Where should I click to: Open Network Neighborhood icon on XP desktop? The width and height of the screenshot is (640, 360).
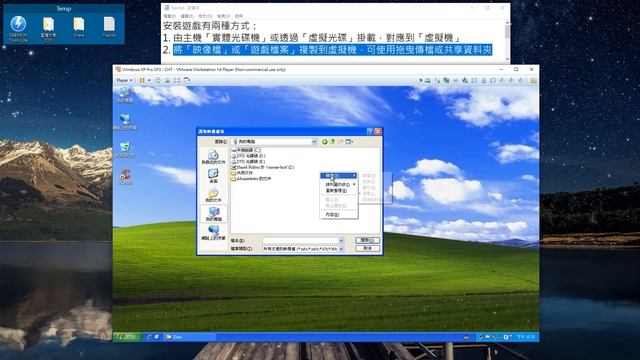point(125,122)
